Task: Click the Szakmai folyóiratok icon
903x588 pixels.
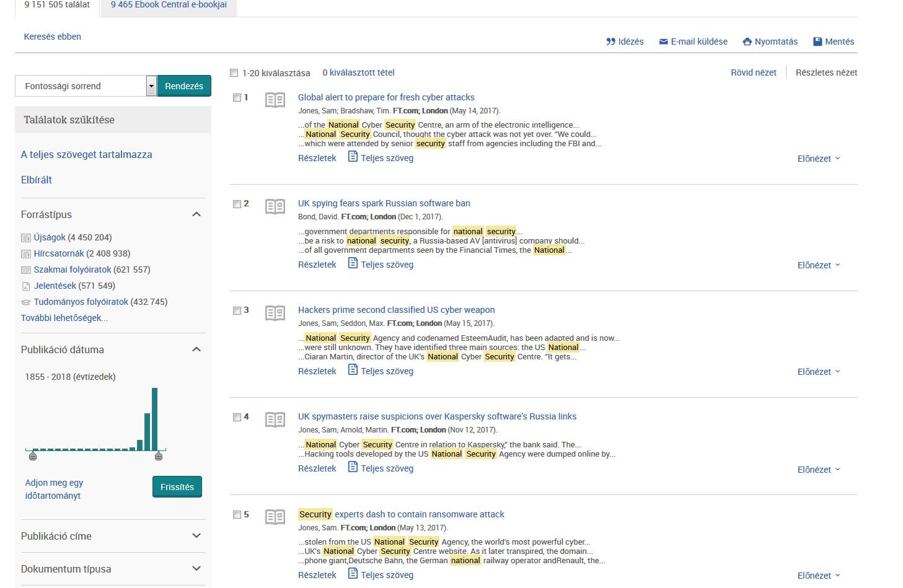Action: [26, 270]
